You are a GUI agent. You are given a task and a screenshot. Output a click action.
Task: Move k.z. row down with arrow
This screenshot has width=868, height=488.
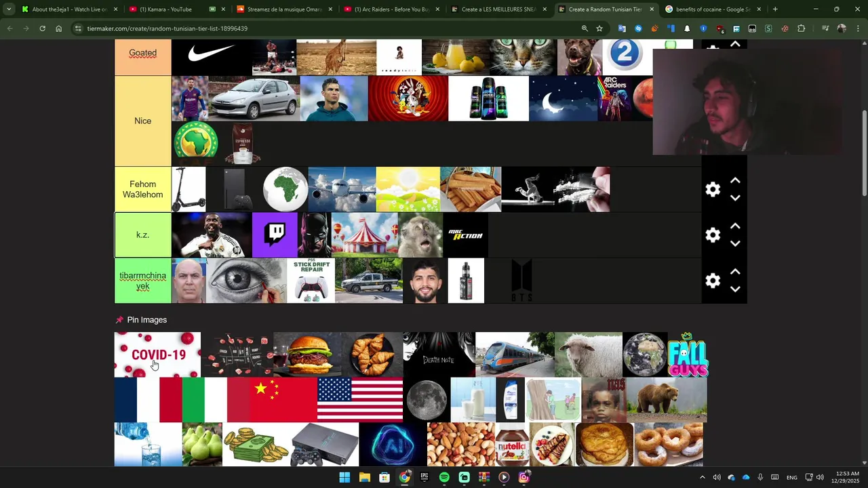[x=735, y=243]
